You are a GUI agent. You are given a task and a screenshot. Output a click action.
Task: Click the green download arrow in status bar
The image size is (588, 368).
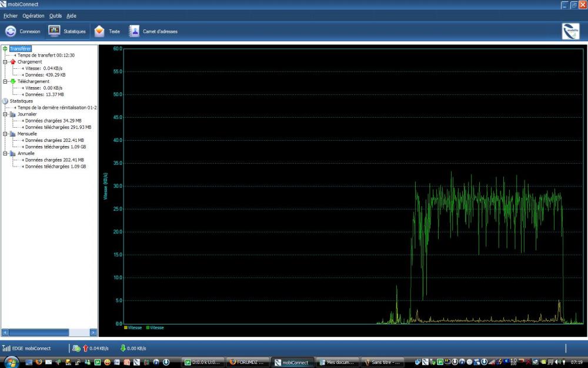[x=122, y=348]
